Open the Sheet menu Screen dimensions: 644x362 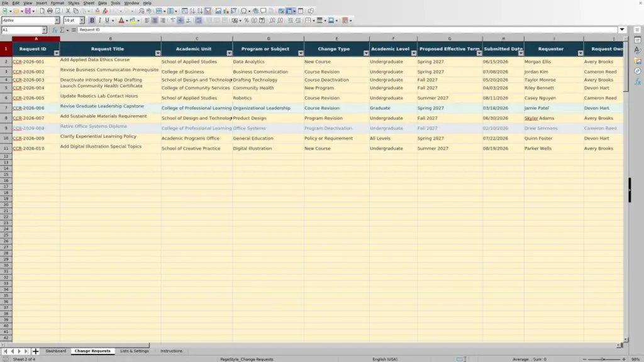click(x=89, y=3)
